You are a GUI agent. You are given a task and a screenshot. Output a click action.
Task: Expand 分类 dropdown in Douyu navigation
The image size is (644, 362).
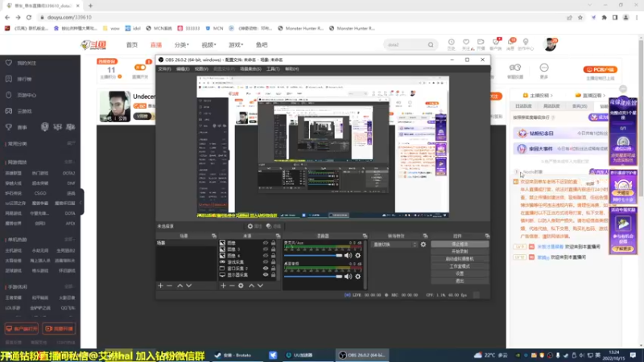coord(181,45)
